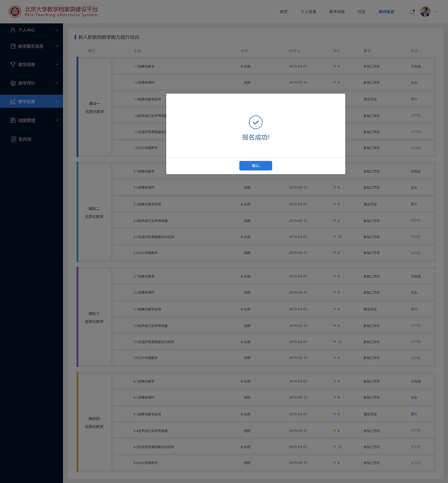The image size is (448, 483).
Task: Open the 教学档案 nav item
Action: (337, 12)
